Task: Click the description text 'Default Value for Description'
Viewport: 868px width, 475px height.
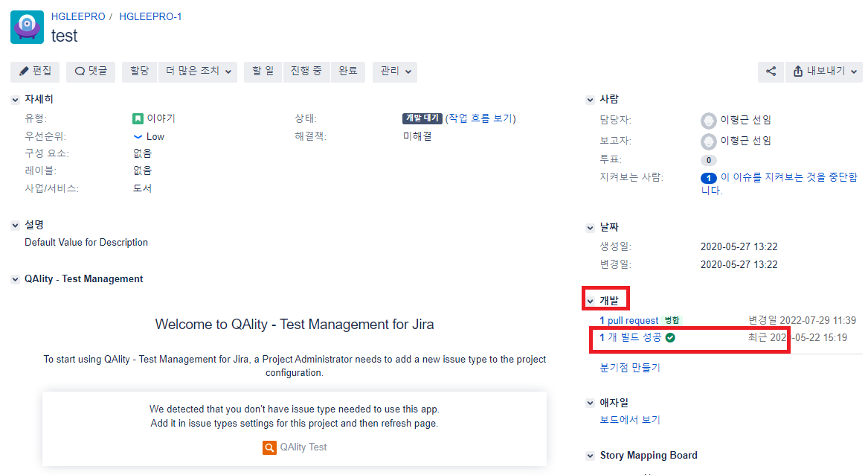Action: point(86,243)
